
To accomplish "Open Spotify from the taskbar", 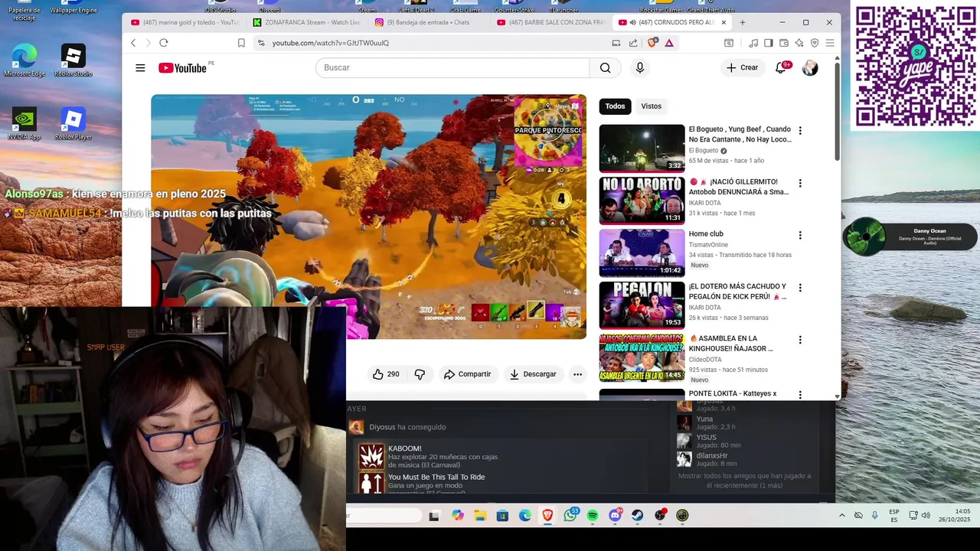I will click(x=593, y=516).
